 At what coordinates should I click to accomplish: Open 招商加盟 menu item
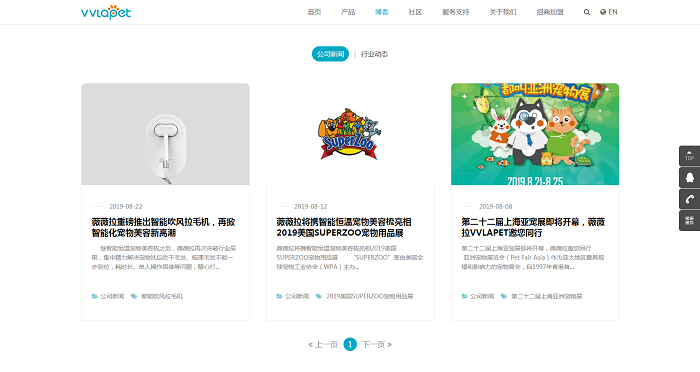pyautogui.click(x=550, y=12)
